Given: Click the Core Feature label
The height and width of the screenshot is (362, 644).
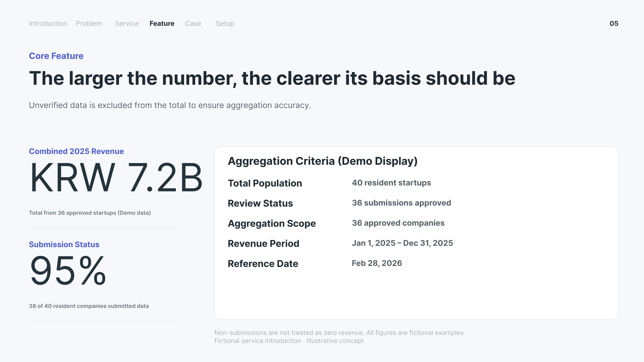Looking at the screenshot, I should point(56,56).
